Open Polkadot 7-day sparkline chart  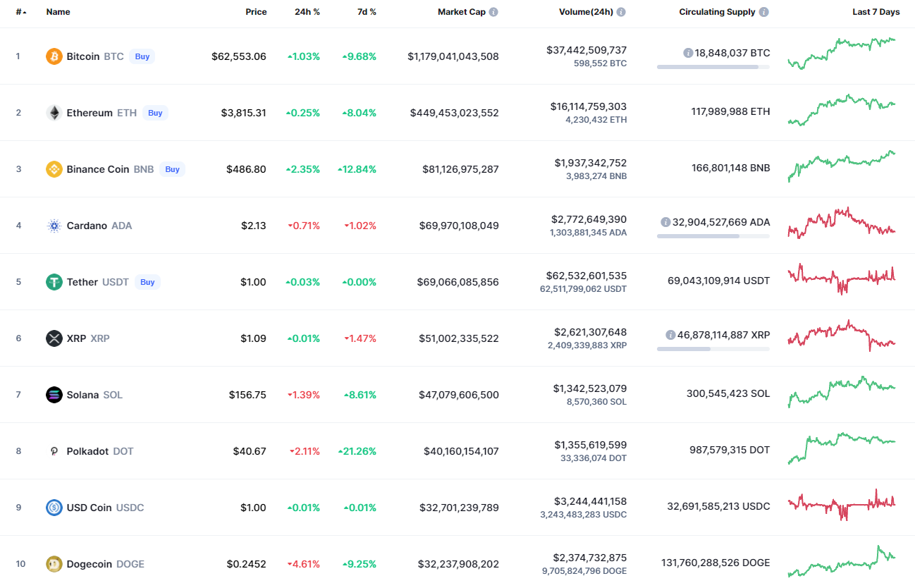[x=842, y=448]
